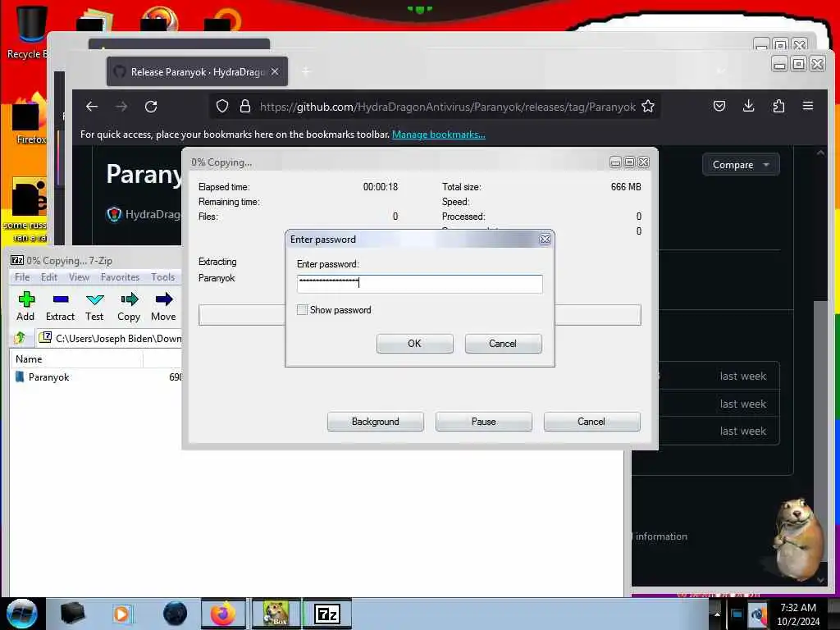Open Firefox downloads panel arrow icon

point(749,106)
